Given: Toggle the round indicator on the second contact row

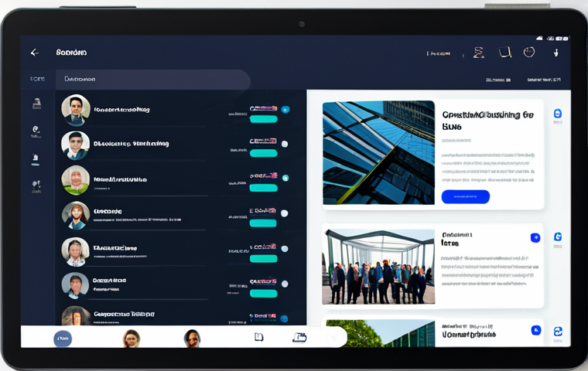Looking at the screenshot, I should click(x=285, y=144).
